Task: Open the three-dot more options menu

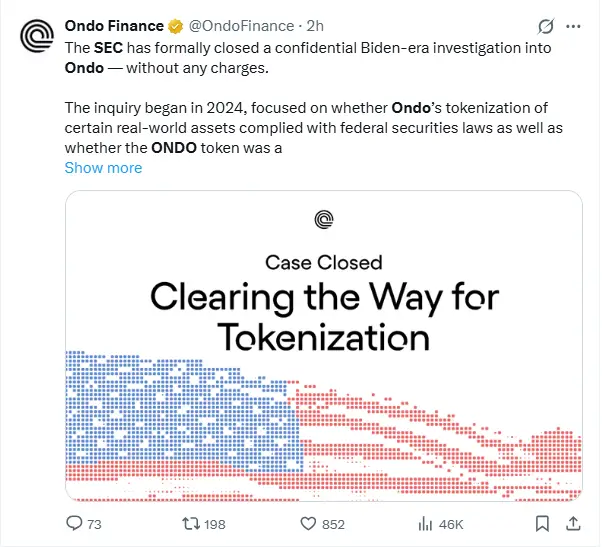Action: click(573, 26)
